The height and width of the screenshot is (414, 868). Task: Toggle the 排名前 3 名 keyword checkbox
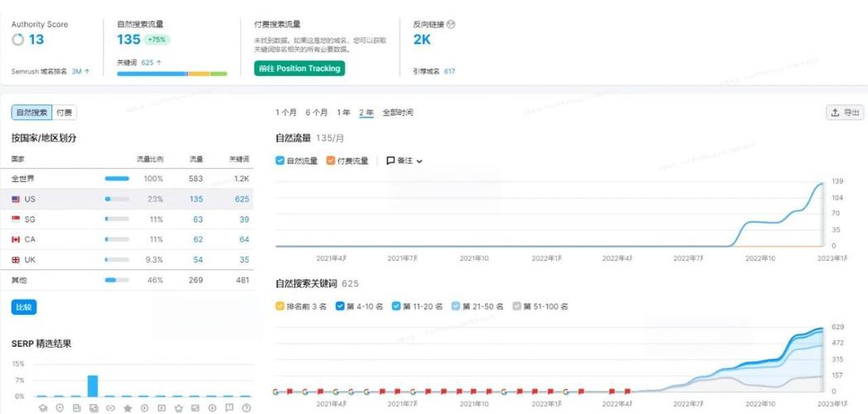point(281,306)
